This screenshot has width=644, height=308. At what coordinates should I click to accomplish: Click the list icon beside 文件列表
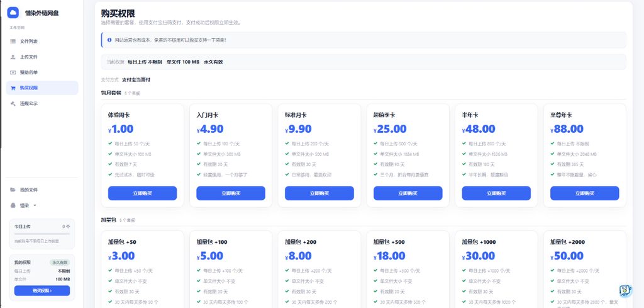pyautogui.click(x=13, y=42)
